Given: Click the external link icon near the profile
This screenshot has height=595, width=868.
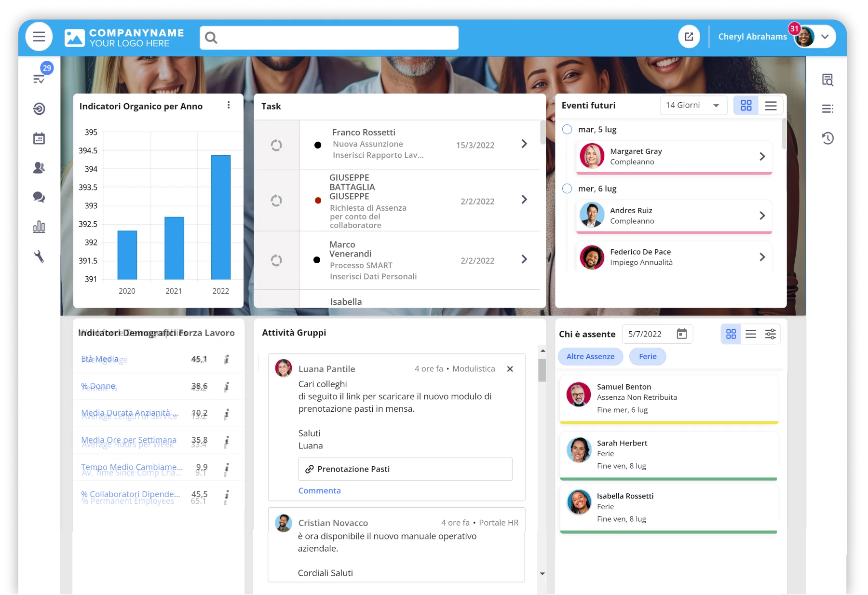Looking at the screenshot, I should click(689, 36).
